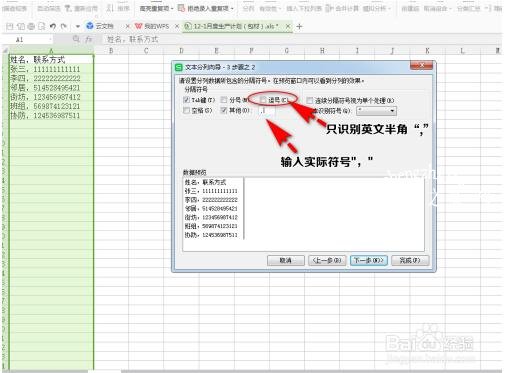Click the 上一步 previous step button
The image size is (505, 373).
pos(327,260)
